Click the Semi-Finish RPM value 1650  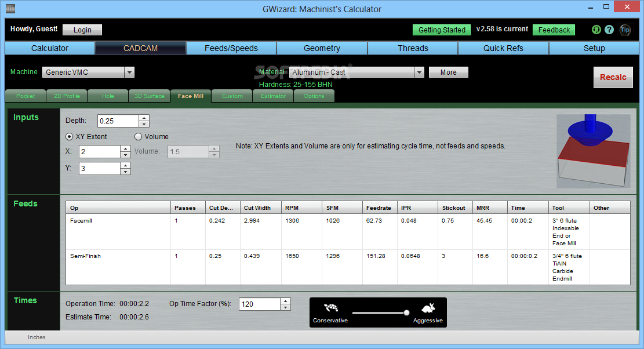point(292,256)
